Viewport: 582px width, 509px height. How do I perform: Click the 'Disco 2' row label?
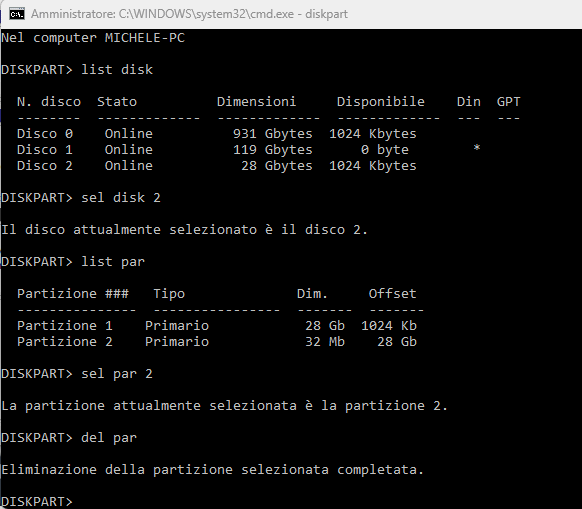[x=45, y=165]
